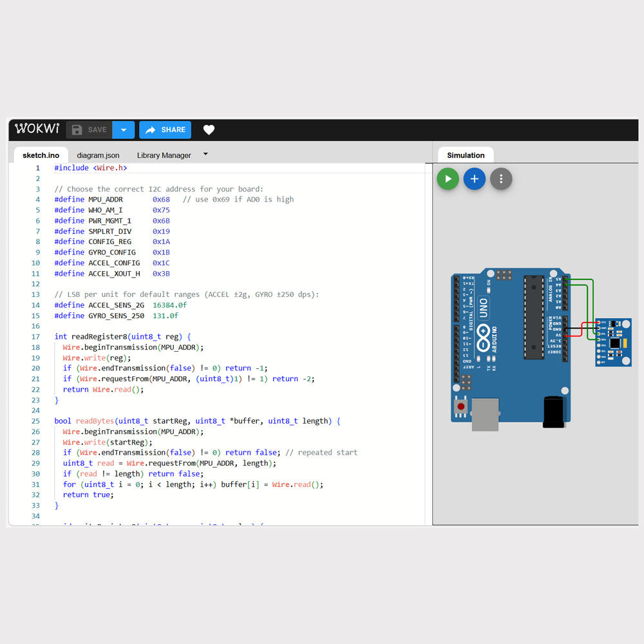
Task: Share the project using the Share button
Action: 166,130
